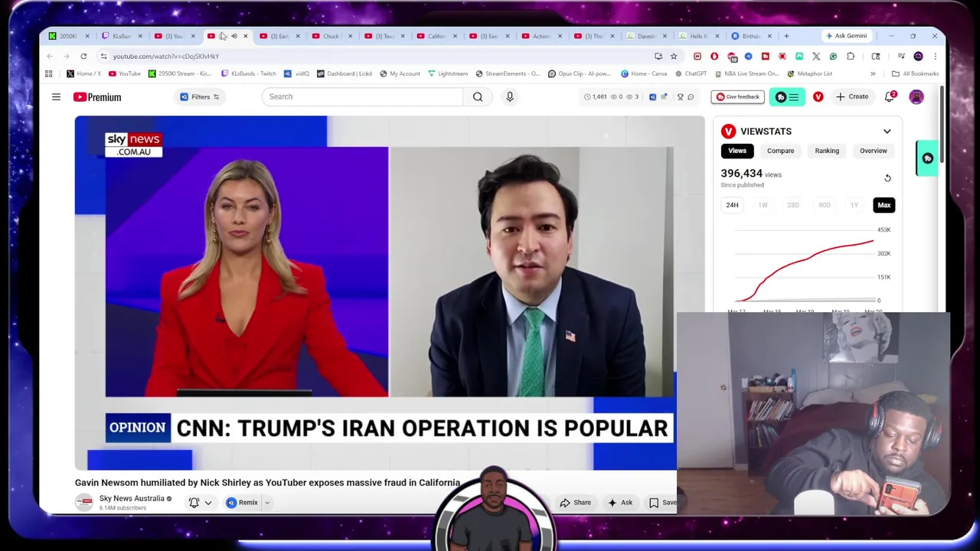The image size is (980, 551).
Task: Reload the page in Chrome
Action: click(83, 56)
